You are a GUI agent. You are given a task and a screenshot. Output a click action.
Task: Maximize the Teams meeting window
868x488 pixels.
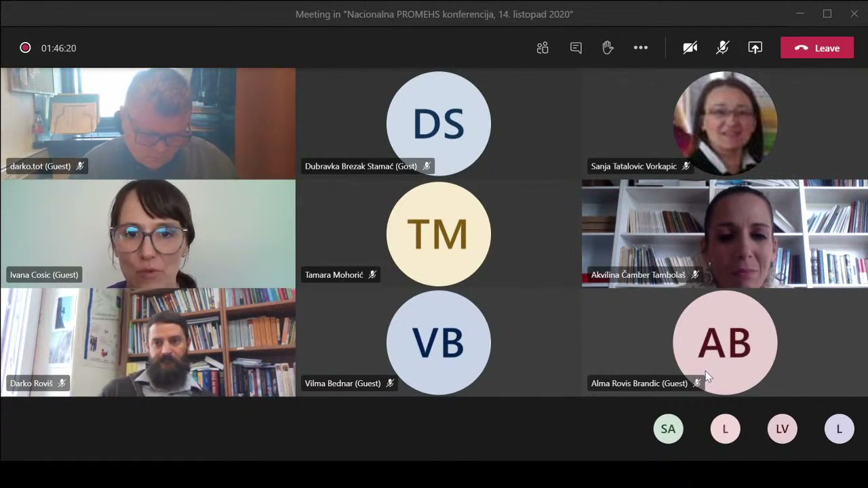click(827, 14)
